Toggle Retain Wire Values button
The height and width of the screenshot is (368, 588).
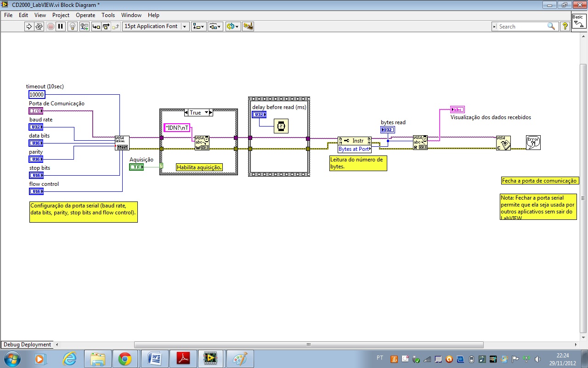tap(84, 27)
